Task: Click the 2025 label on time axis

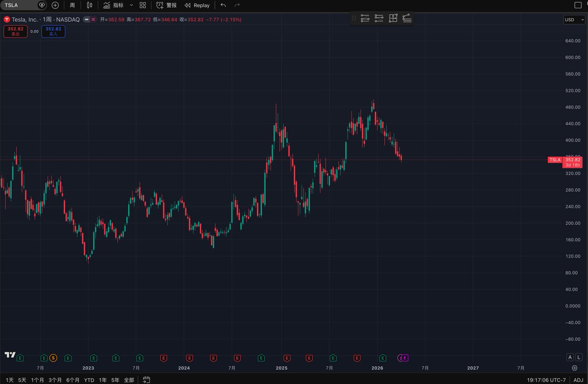Action: 281,368
